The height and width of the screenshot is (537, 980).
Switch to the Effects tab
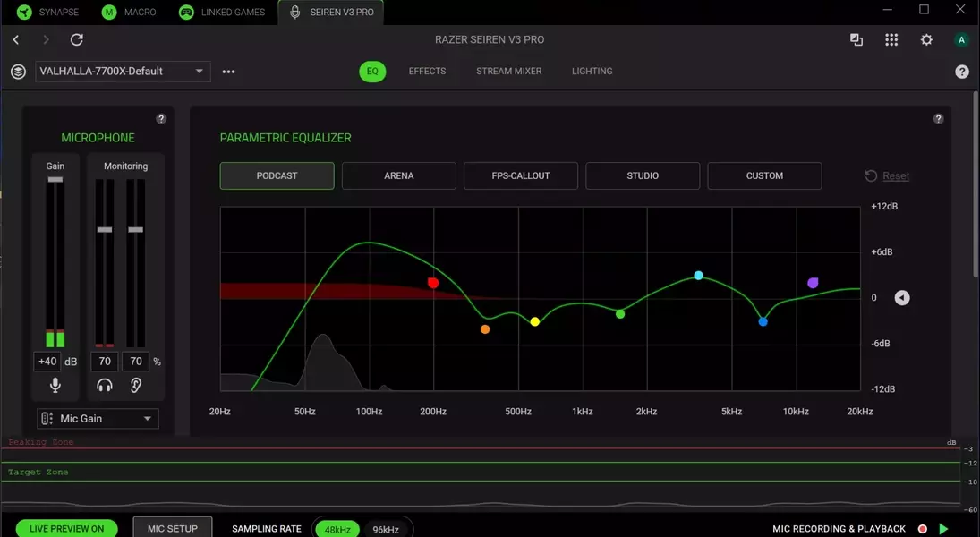428,72
